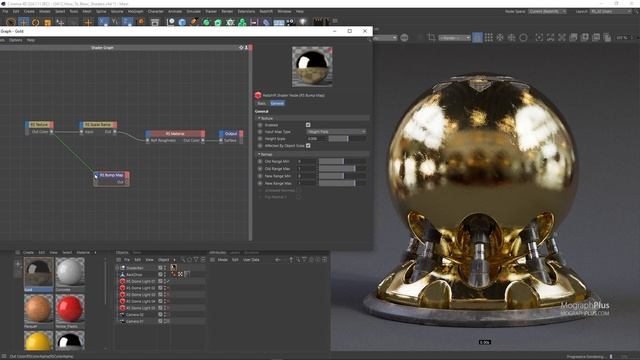Toggle the animation dot beside Old Range Min
The height and width of the screenshot is (360, 640).
tap(260, 162)
